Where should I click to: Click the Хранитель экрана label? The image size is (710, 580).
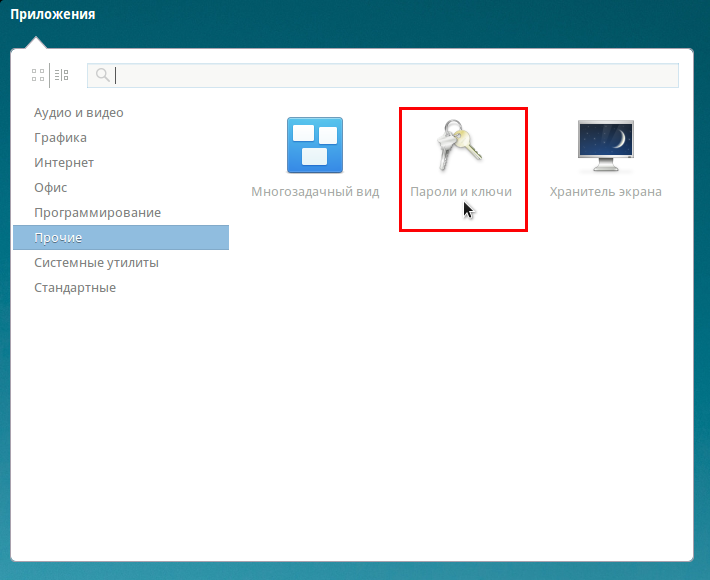click(x=606, y=192)
